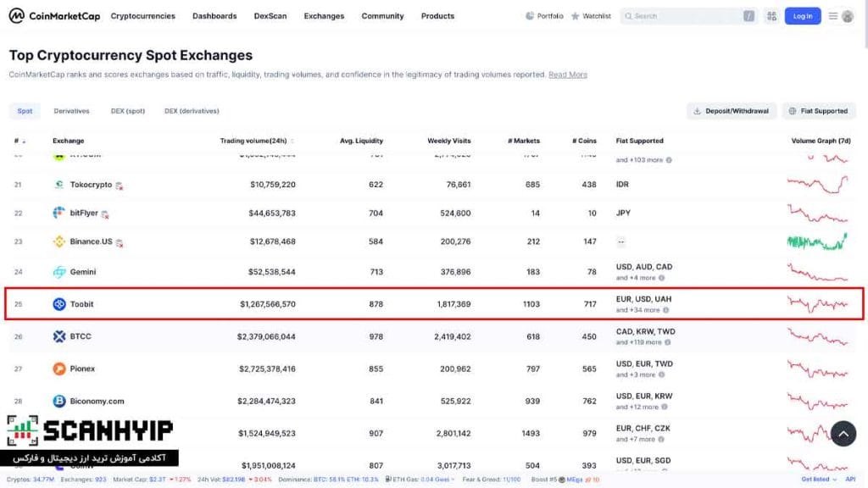Click the Deposit/Withdrawal button
The height and width of the screenshot is (488, 868).
[732, 111]
